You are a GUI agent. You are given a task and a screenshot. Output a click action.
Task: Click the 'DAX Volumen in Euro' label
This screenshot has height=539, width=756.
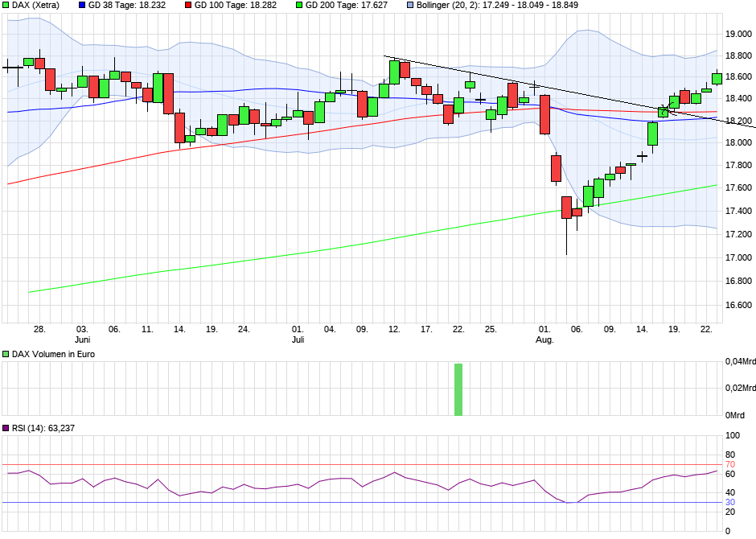point(54,354)
